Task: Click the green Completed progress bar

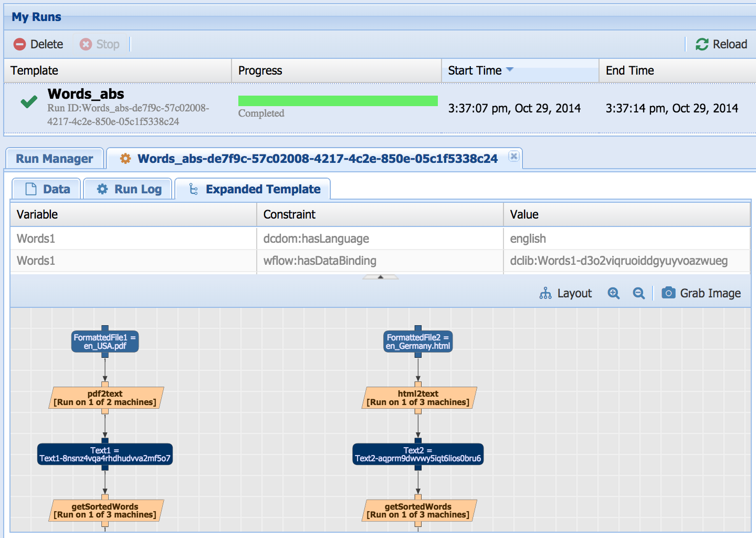Action: click(338, 101)
